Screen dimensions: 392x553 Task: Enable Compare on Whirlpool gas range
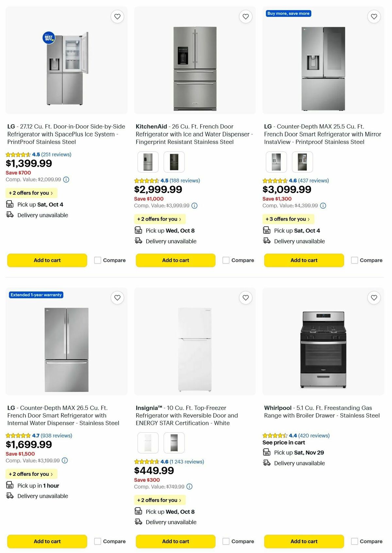coord(354,541)
